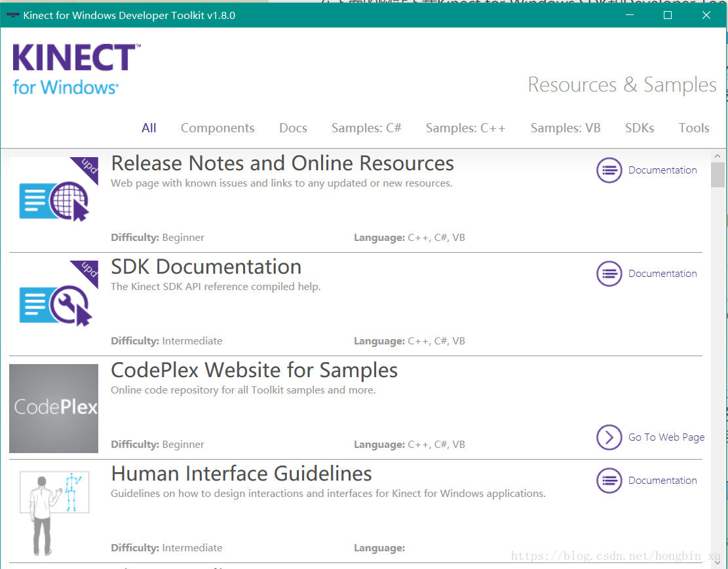The image size is (728, 569).
Task: Click Difficulty: Intermediate under SDK Documentation
Action: point(166,341)
